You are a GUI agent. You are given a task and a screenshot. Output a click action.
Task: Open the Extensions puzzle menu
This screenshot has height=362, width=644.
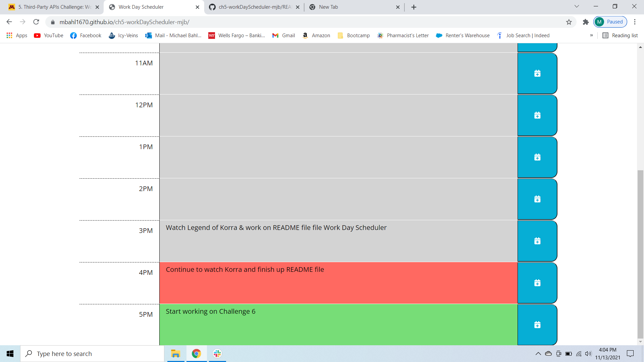tap(586, 22)
